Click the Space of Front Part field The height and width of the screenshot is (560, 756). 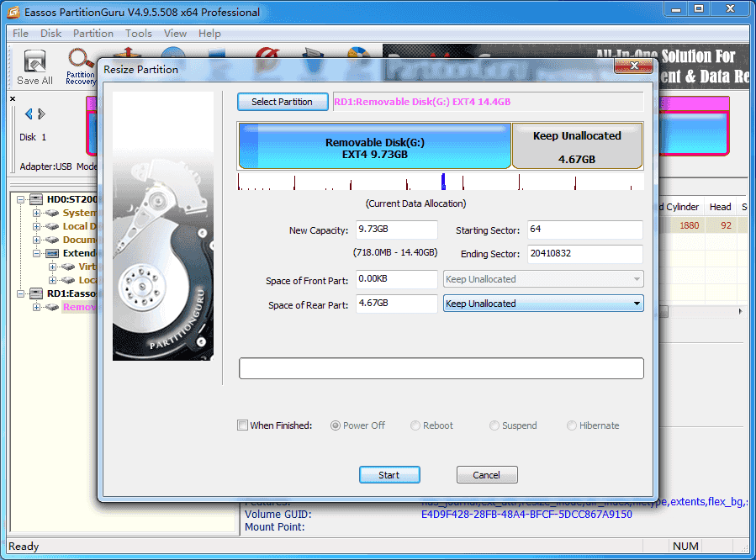click(396, 279)
